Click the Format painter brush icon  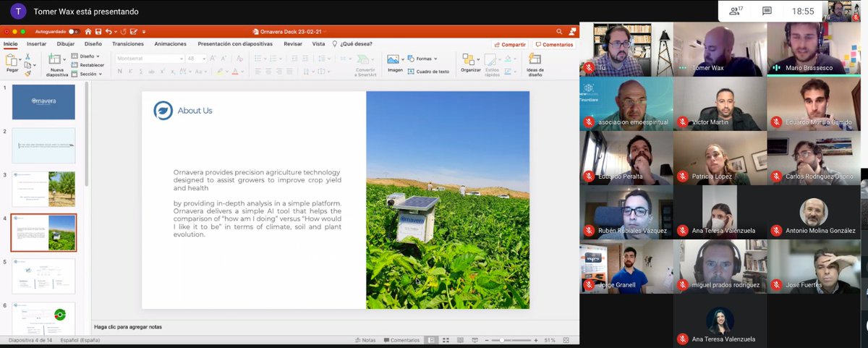coord(28,73)
